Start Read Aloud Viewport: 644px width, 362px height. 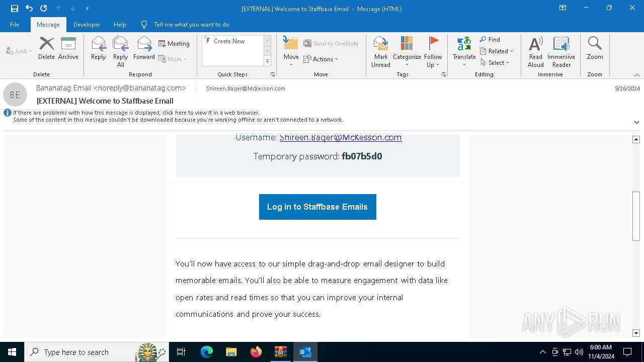536,52
